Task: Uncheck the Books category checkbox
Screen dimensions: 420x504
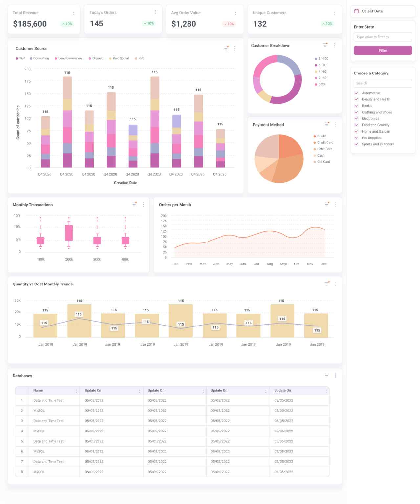Action: (x=357, y=106)
